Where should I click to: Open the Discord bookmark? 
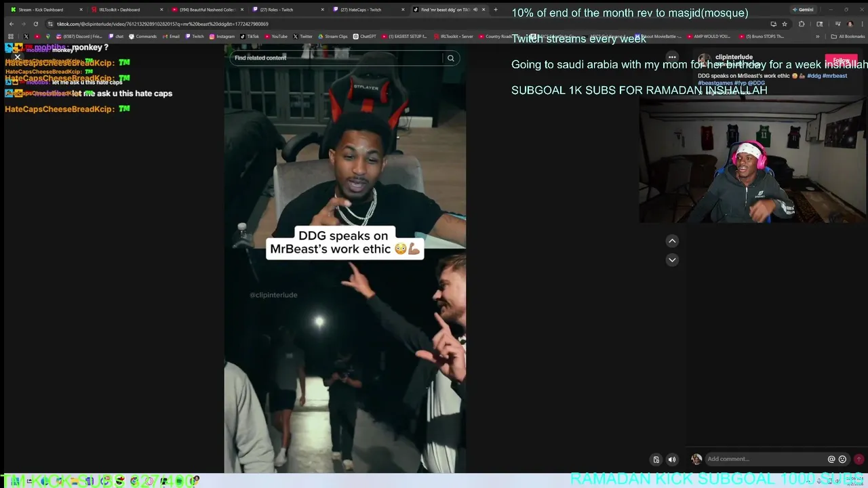[80, 37]
